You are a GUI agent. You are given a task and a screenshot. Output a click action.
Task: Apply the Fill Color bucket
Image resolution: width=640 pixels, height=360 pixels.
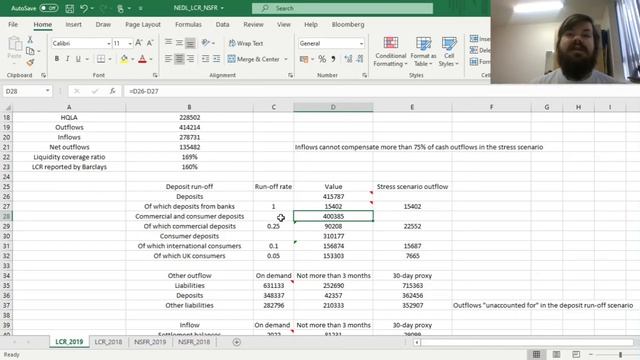click(124, 59)
